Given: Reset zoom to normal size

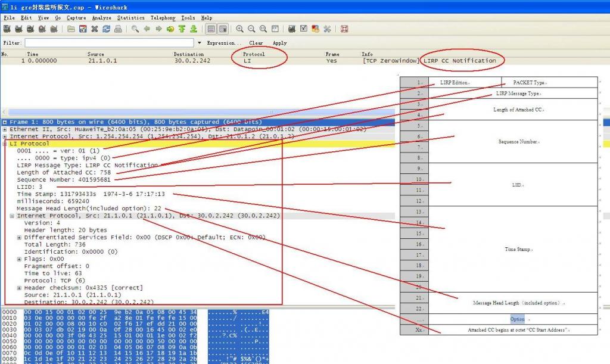Looking at the screenshot, I should [263, 29].
